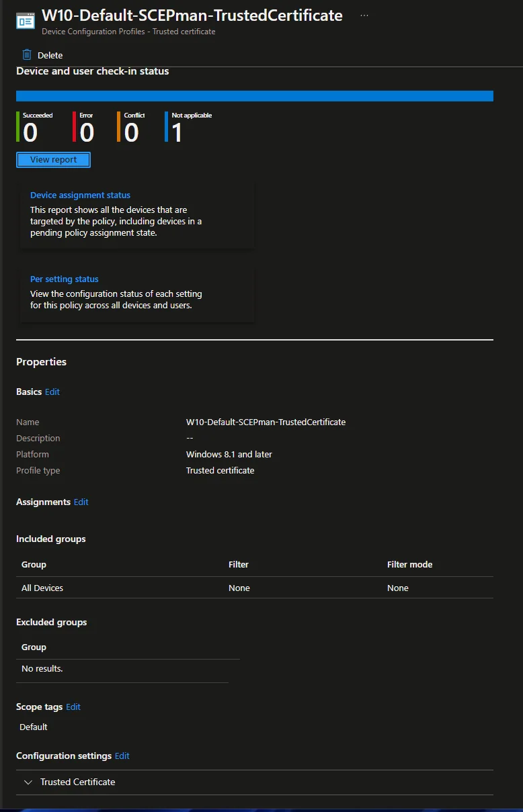This screenshot has width=523, height=812.
Task: Select the platform value Windows 8.1 and later
Action: (x=229, y=455)
